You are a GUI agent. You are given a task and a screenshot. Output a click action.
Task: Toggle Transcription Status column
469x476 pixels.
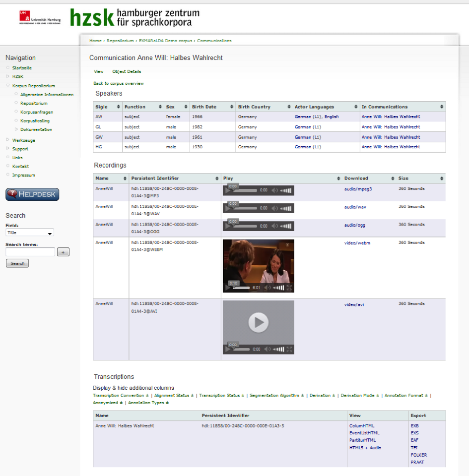[x=221, y=396]
